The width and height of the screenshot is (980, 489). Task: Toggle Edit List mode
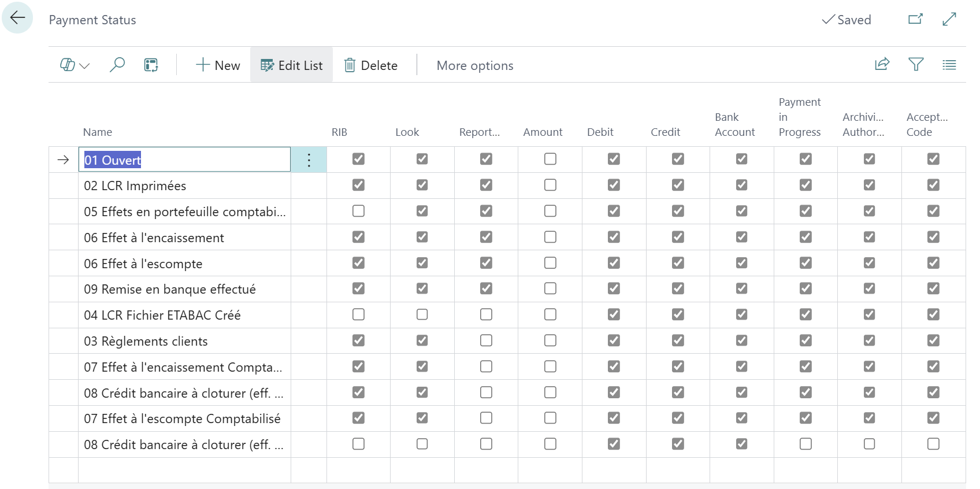pyautogui.click(x=291, y=65)
